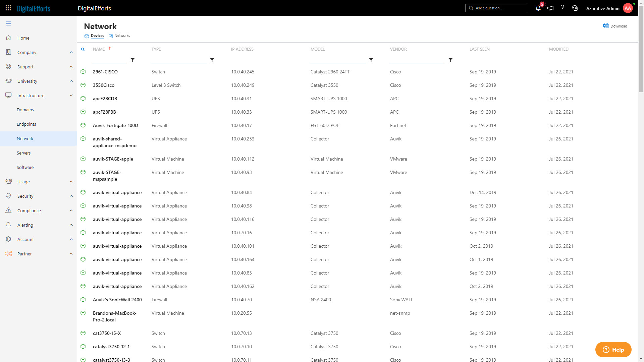Open the apps waffle grid top-left
The width and height of the screenshot is (644, 362).
8,8
